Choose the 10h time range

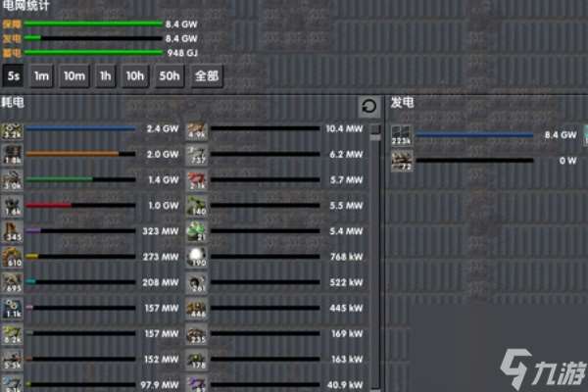[135, 76]
